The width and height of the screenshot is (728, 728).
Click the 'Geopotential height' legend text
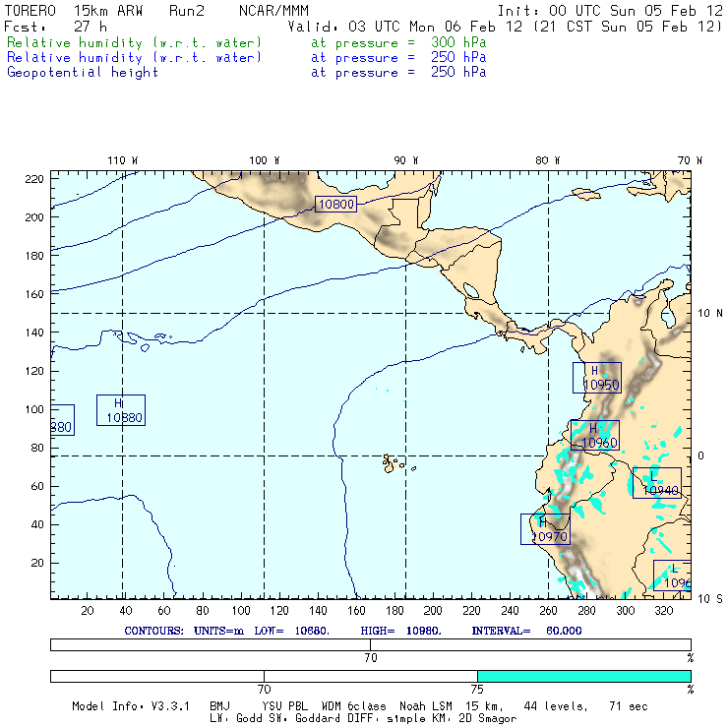tap(83, 73)
